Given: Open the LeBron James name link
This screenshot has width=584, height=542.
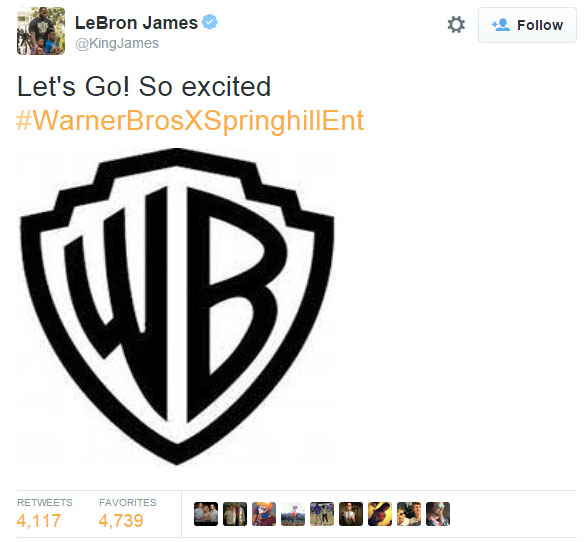Looking at the screenshot, I should pyautogui.click(x=136, y=23).
